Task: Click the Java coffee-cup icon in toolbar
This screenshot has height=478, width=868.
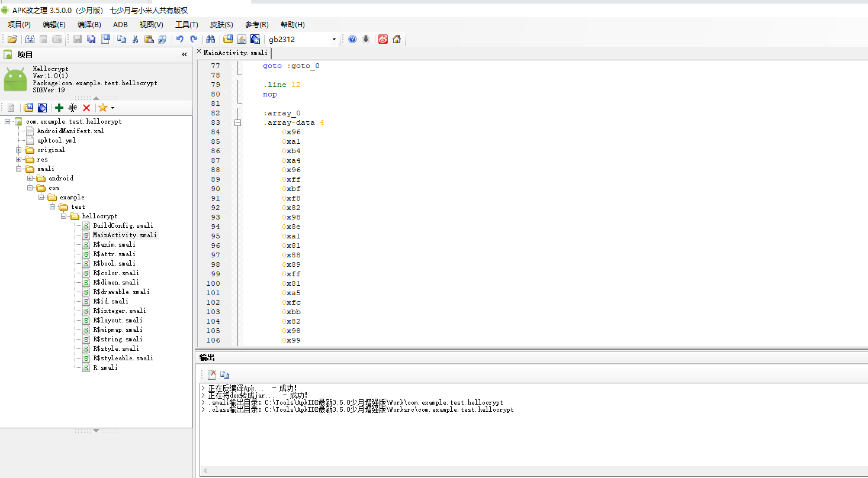Action: point(242,39)
